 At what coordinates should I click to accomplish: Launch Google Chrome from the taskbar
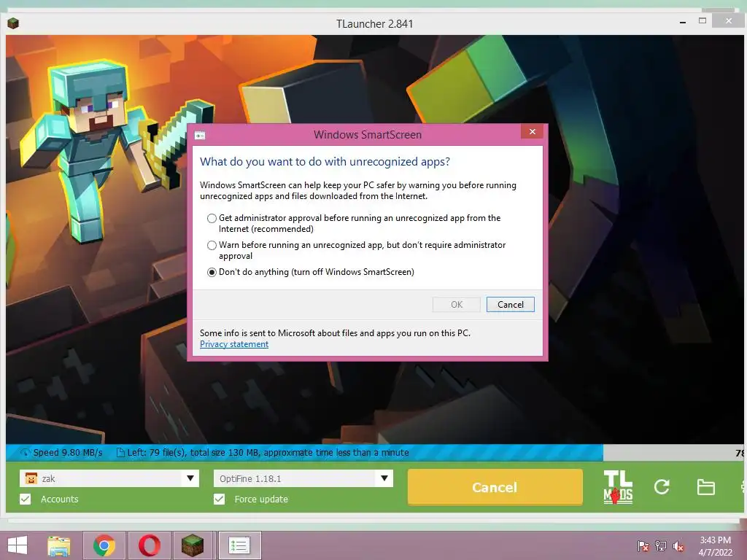point(104,545)
